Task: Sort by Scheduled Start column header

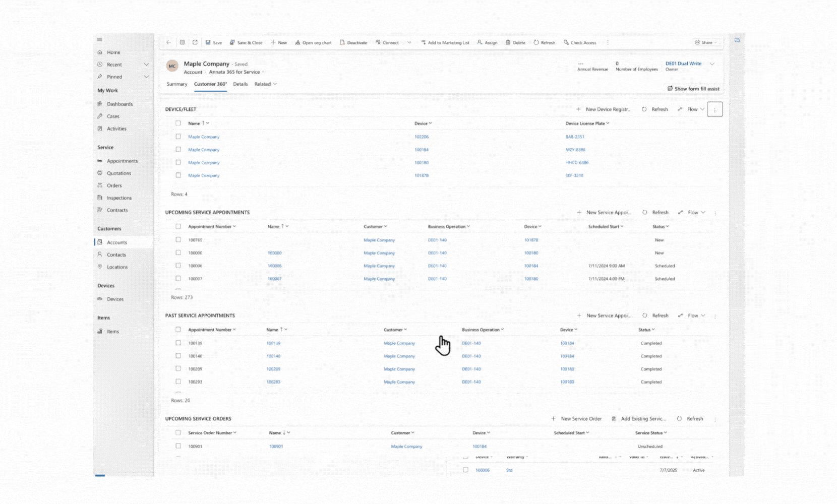Action: click(x=605, y=227)
